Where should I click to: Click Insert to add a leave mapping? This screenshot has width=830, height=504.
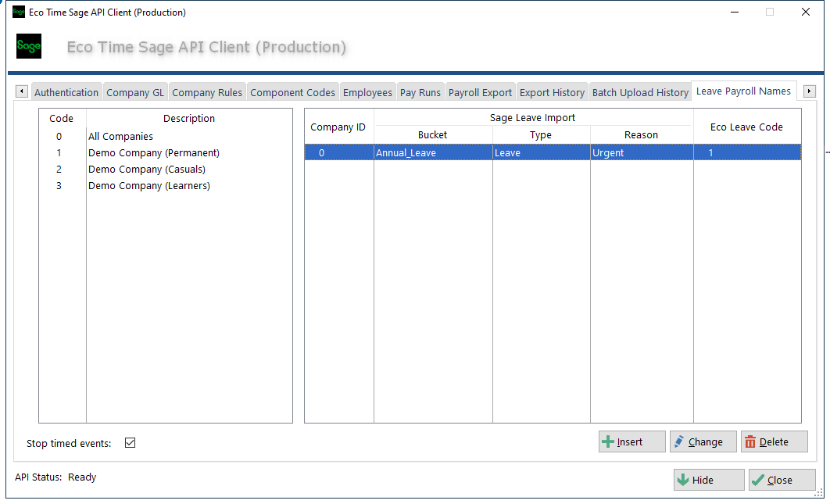click(x=631, y=441)
